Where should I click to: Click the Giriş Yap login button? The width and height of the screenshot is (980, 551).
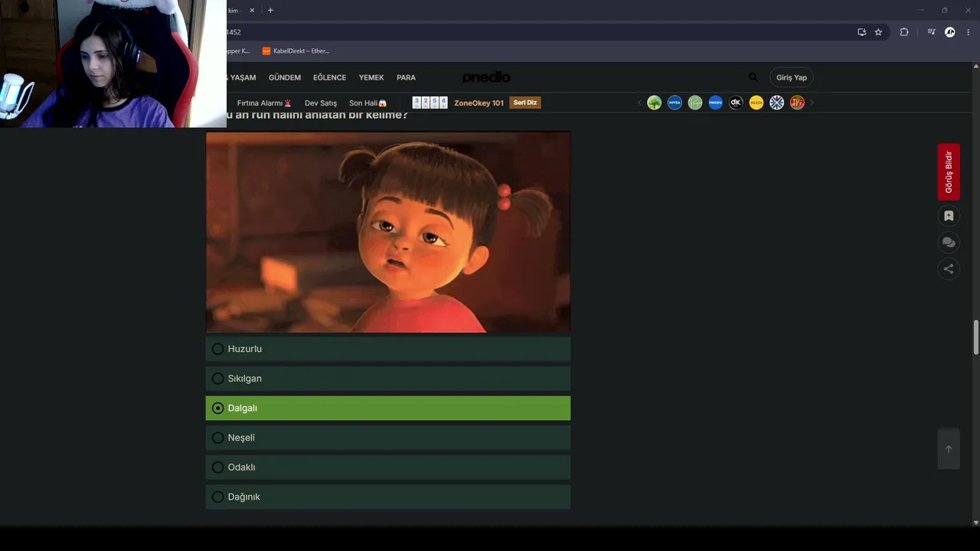click(x=792, y=77)
